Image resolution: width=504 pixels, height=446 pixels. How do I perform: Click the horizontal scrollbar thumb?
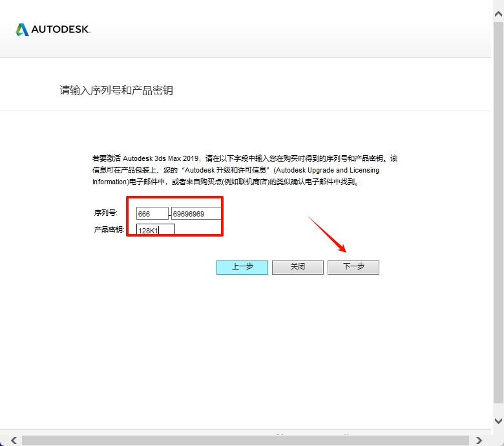tap(246, 440)
